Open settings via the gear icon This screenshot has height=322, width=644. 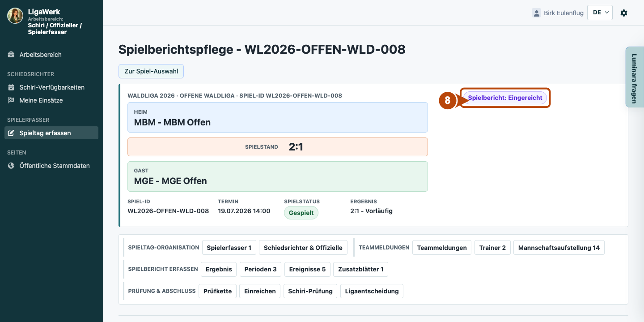tap(624, 13)
